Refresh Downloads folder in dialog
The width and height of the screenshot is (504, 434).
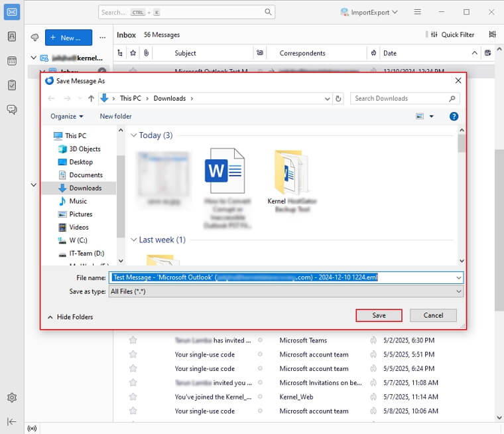click(338, 98)
